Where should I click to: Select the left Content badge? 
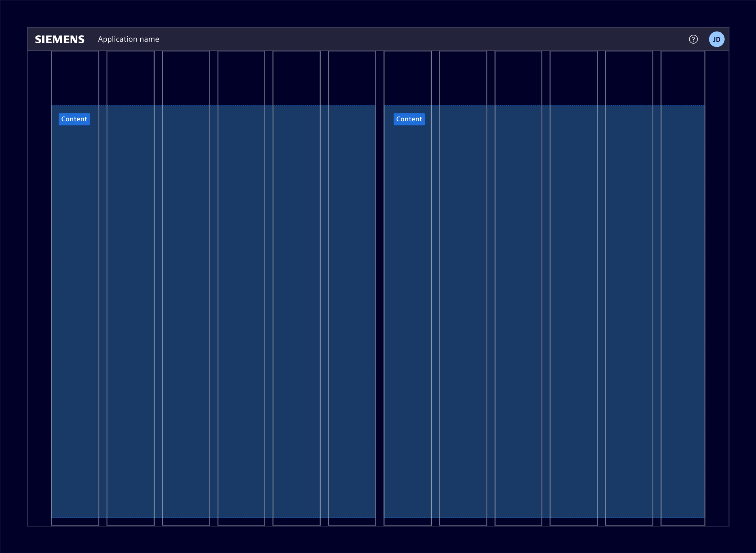(x=74, y=119)
